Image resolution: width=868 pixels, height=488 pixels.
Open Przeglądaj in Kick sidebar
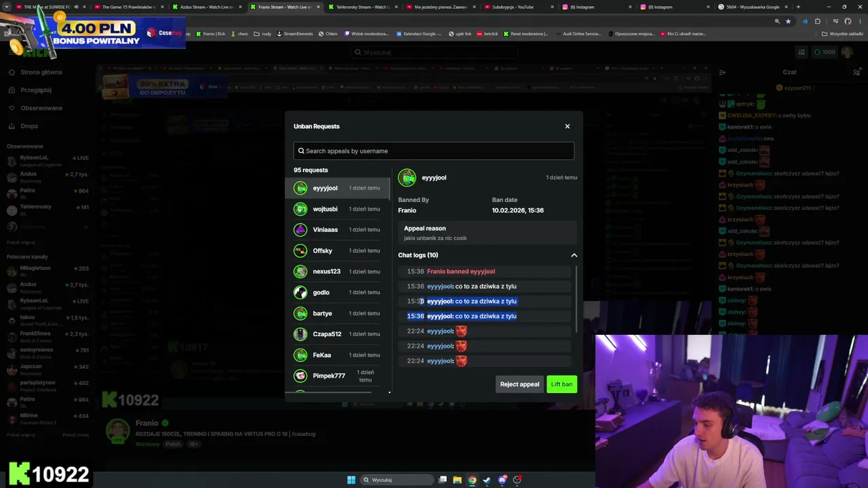(30, 90)
